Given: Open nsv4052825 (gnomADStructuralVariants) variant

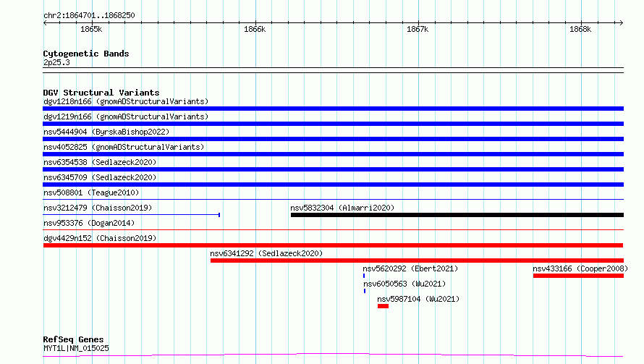Looking at the screenshot, I should coord(124,147).
